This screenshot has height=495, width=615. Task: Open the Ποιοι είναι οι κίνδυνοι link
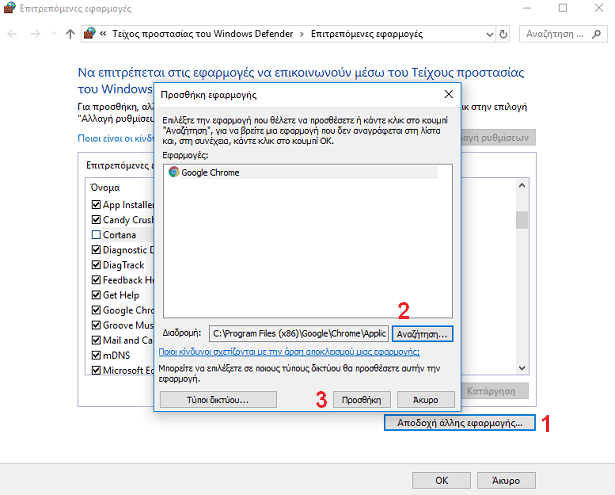(116, 138)
